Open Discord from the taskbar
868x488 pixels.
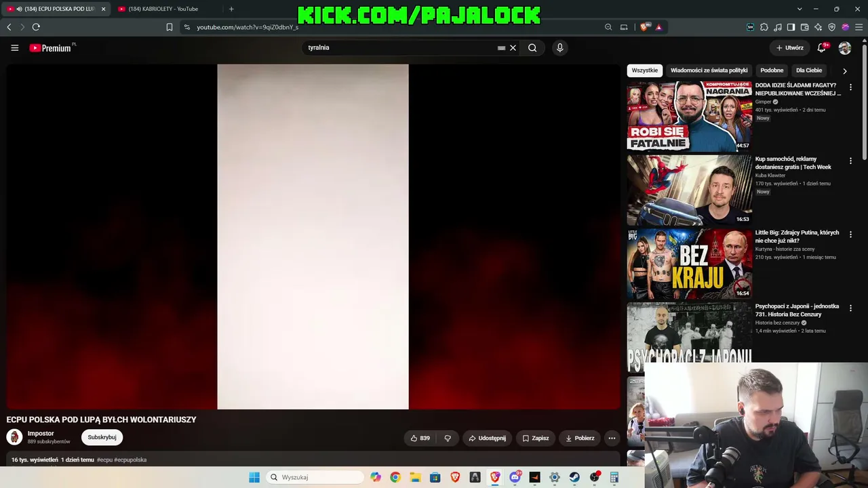point(515,477)
